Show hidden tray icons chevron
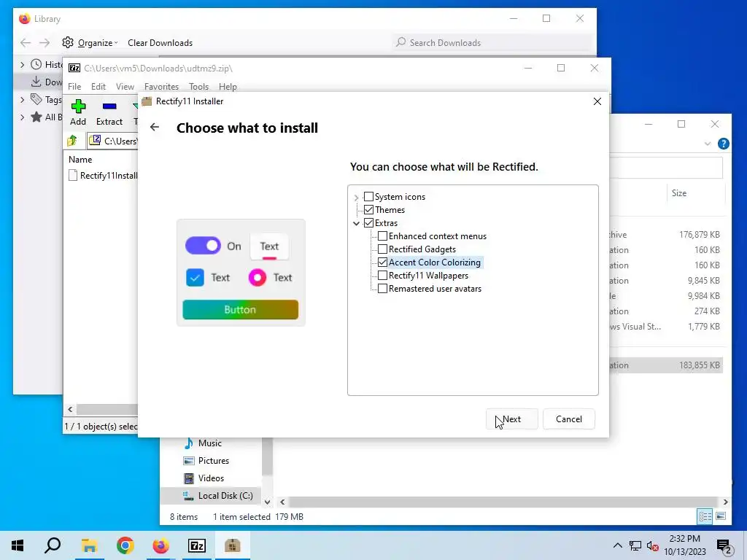 click(617, 545)
